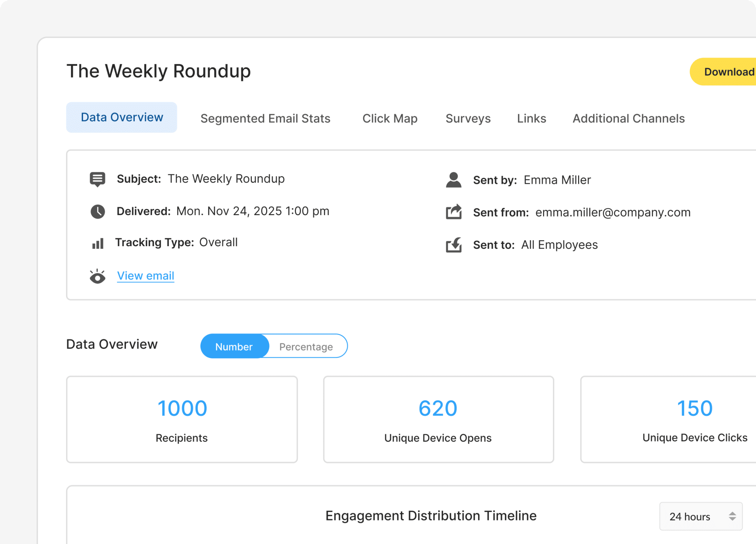Click the subject speech-bubble icon
756x544 pixels.
click(97, 179)
